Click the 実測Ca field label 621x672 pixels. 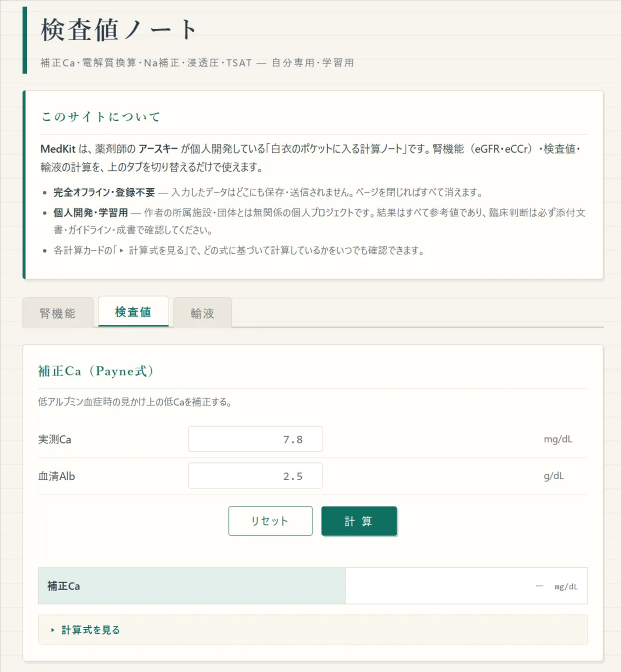click(55, 440)
